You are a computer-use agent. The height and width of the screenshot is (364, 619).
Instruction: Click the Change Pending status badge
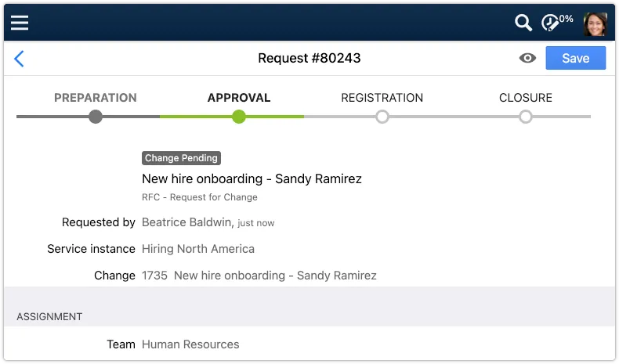click(181, 158)
